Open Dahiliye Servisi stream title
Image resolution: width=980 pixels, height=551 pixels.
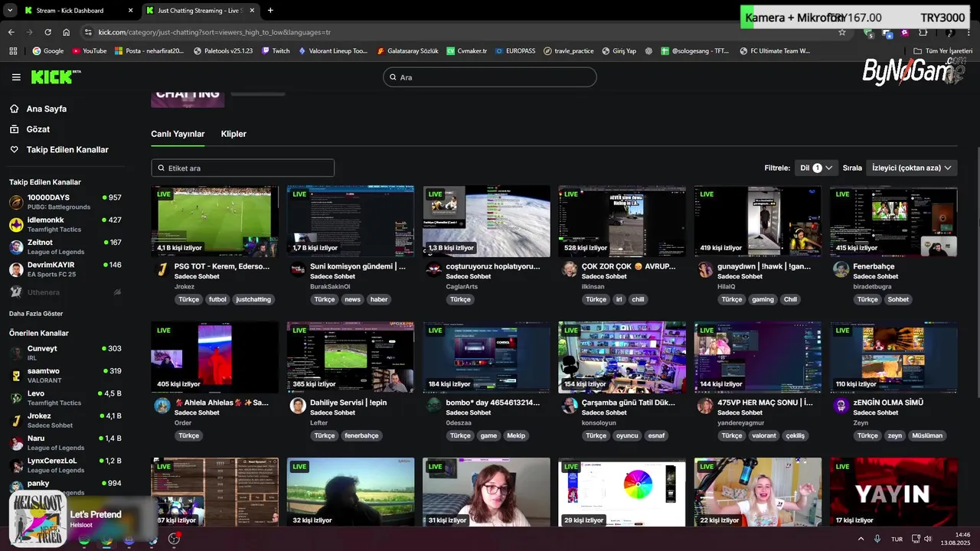(x=348, y=403)
